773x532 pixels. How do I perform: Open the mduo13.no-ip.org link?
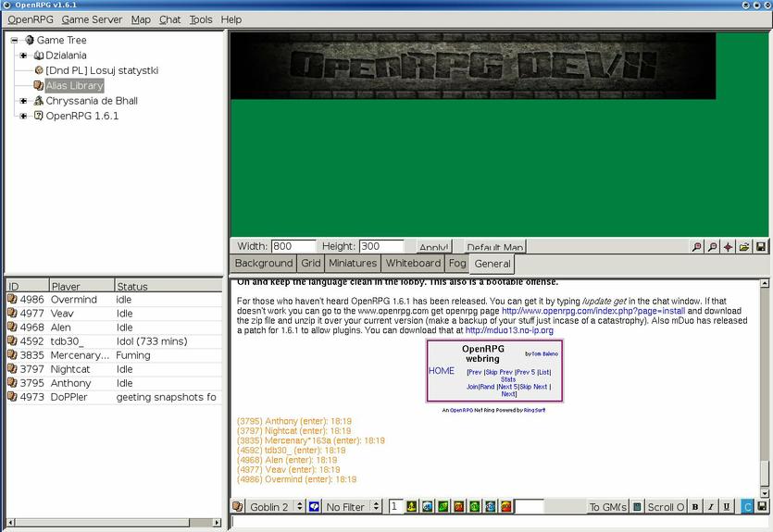509,330
